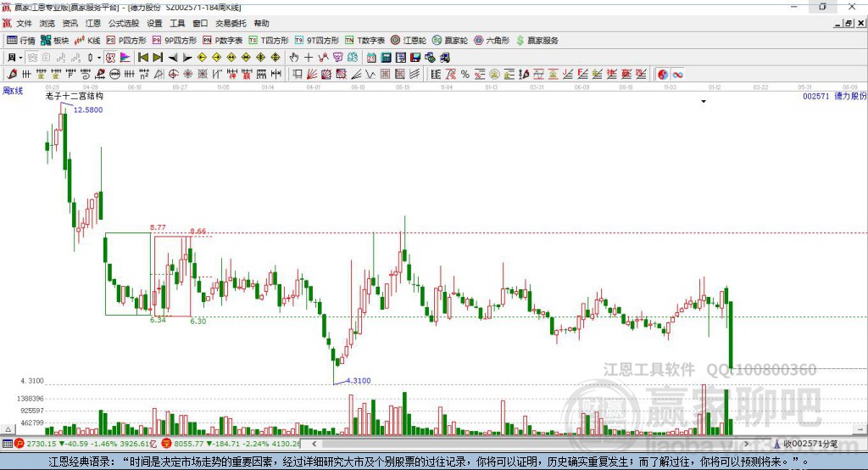Click the percent sign retracement tool
This screenshot has height=470, width=868.
coord(465,75)
